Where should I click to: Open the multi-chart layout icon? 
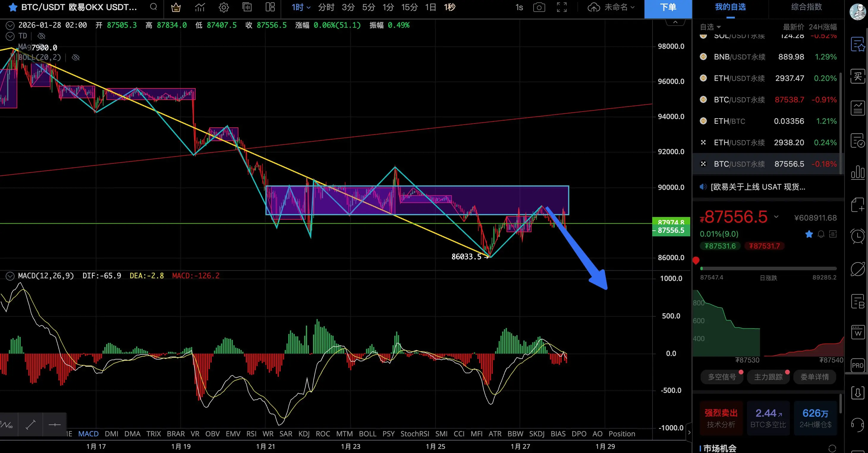(270, 7)
